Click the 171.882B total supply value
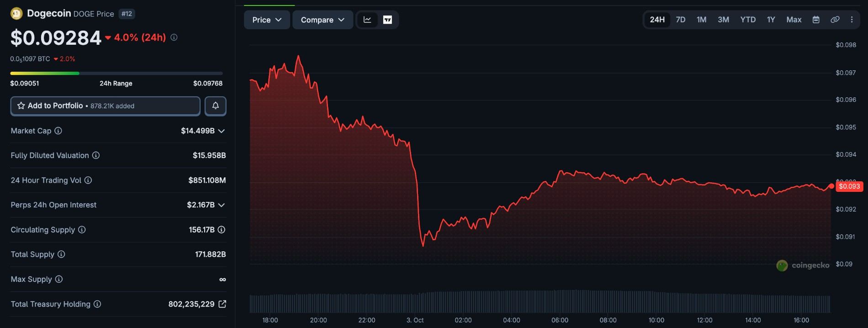The height and width of the screenshot is (328, 868). tap(211, 254)
